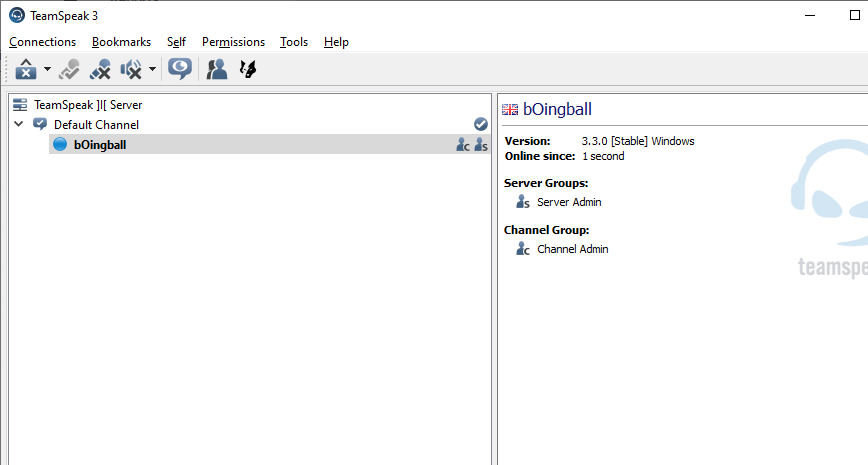Minimize the TeamSpeak 3 window
The height and width of the screenshot is (465, 868).
[x=810, y=16]
